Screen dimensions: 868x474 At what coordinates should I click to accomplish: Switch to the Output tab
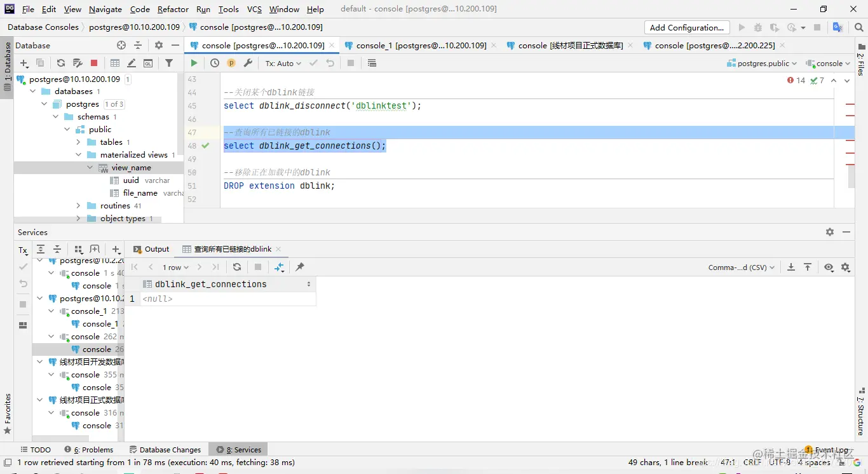151,249
